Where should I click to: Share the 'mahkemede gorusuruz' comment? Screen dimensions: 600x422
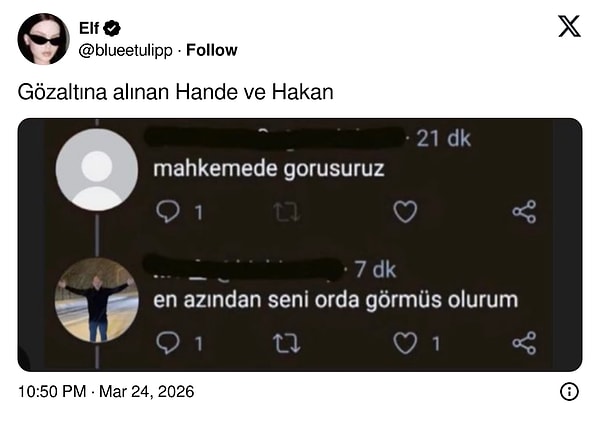524,212
